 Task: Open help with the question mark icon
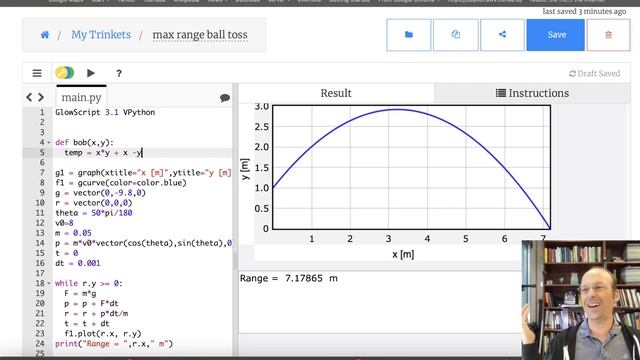pyautogui.click(x=119, y=73)
